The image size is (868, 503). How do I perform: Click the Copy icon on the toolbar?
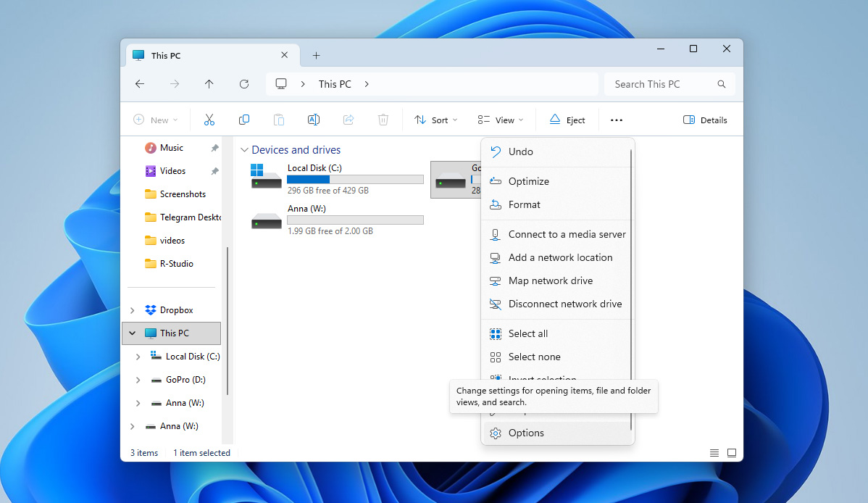(x=244, y=120)
